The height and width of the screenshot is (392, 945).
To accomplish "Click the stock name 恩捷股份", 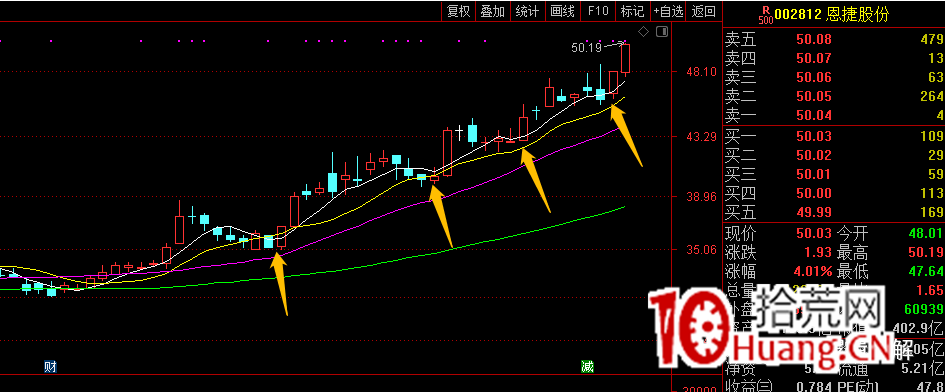I will [858, 14].
